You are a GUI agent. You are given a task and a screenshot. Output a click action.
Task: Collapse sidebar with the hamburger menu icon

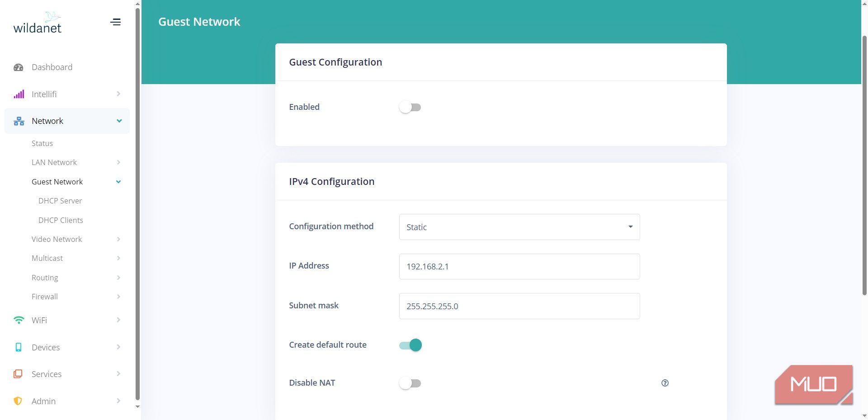[116, 22]
